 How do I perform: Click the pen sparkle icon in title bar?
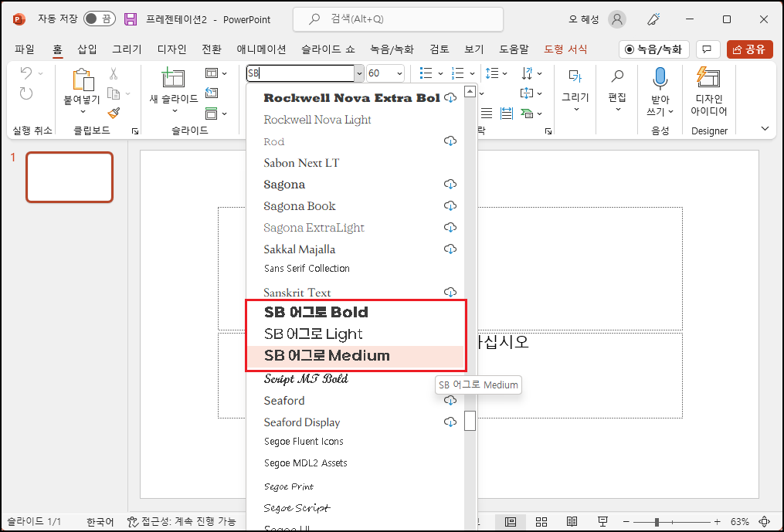point(653,19)
